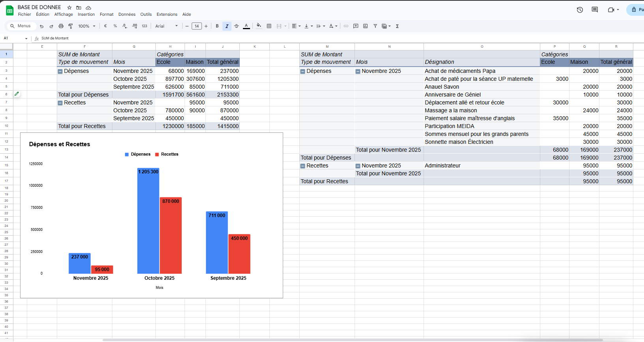Click the Menus search button
This screenshot has height=342, width=644.
[21, 26]
